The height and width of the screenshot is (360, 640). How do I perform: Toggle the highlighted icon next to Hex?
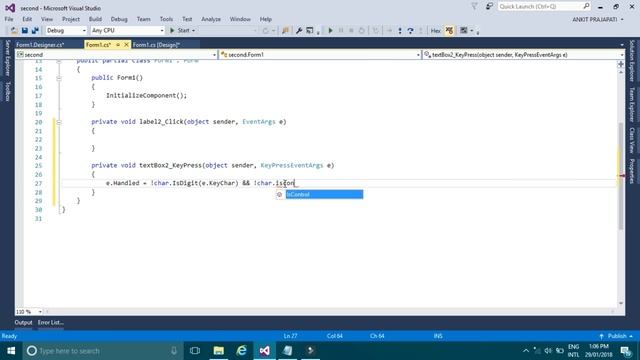click(x=449, y=31)
